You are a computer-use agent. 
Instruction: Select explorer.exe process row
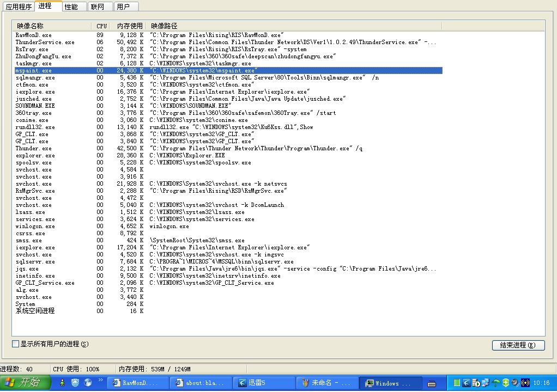pos(228,155)
